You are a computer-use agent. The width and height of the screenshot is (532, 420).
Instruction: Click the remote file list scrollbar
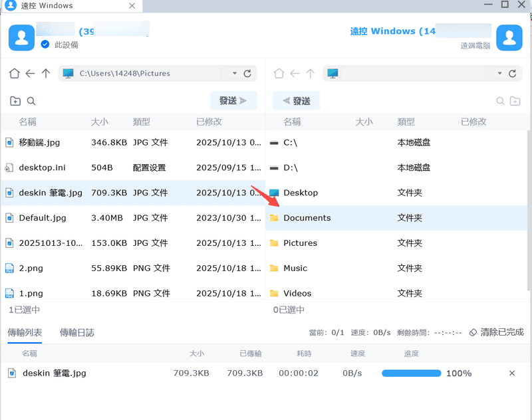point(529,210)
